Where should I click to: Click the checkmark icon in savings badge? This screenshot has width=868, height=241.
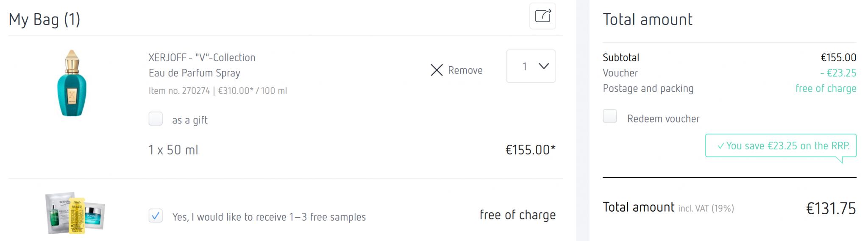tap(721, 146)
